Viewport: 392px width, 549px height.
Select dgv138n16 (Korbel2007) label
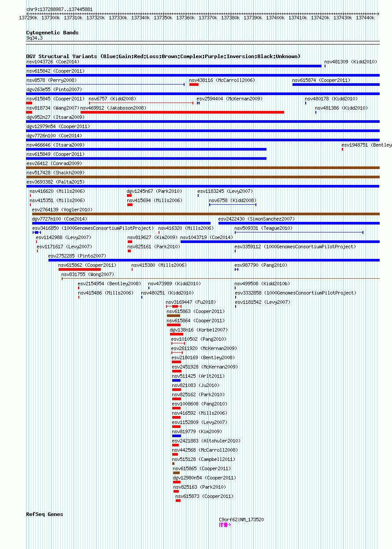coord(199,330)
